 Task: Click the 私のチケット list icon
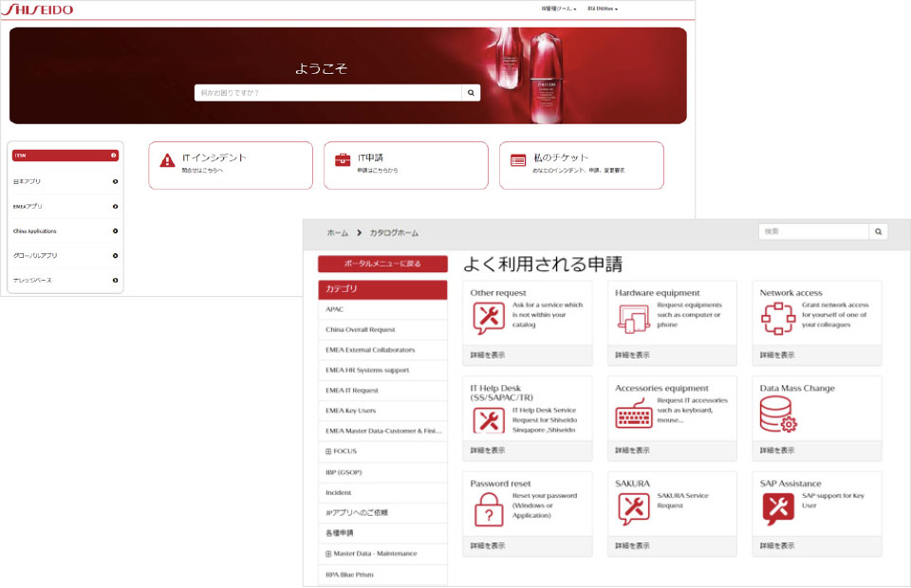click(518, 160)
